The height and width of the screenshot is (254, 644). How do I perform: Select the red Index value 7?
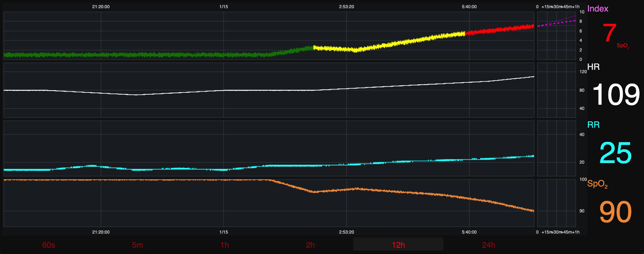pyautogui.click(x=609, y=33)
